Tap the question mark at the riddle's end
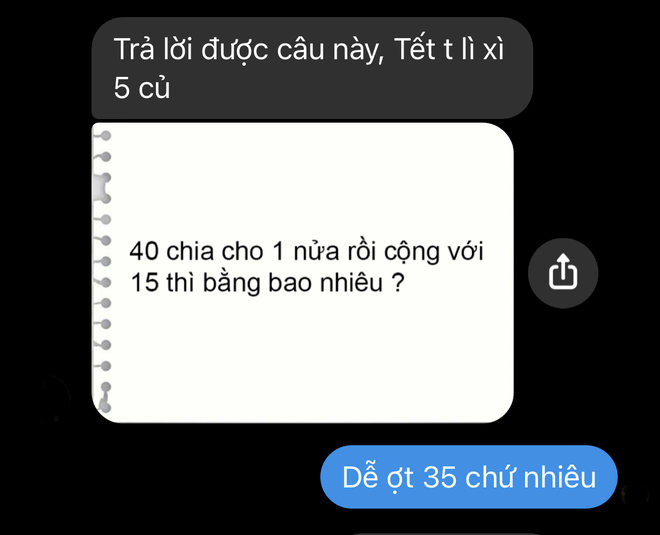Image resolution: width=660 pixels, height=535 pixels. pos(398,283)
